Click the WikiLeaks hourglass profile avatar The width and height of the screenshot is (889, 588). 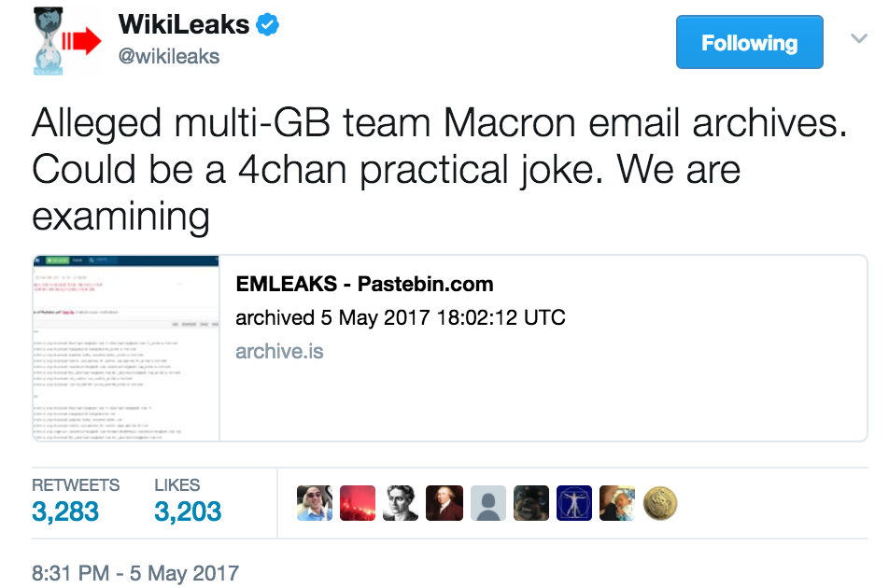[x=67, y=41]
